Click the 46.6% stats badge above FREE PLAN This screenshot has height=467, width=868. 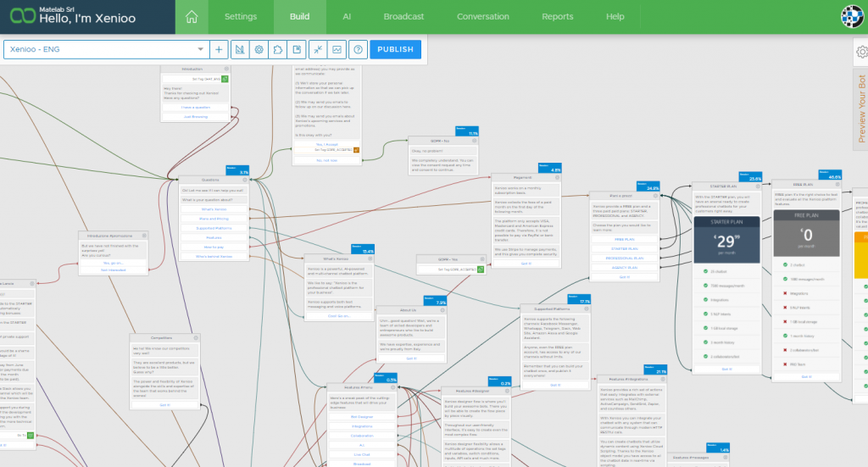pos(830,175)
